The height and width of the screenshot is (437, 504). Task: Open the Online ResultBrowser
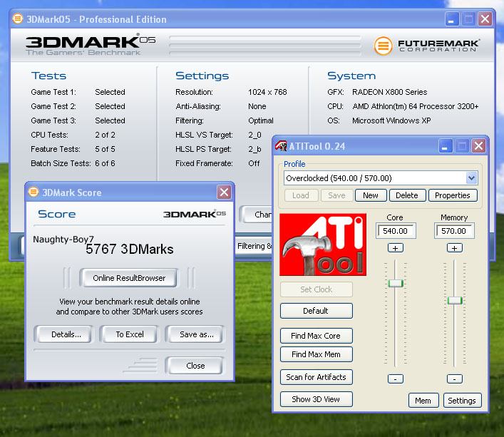pos(129,278)
